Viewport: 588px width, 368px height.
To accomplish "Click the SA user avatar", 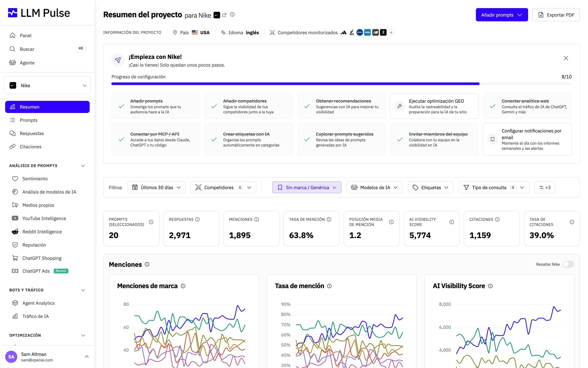I will pos(11,357).
